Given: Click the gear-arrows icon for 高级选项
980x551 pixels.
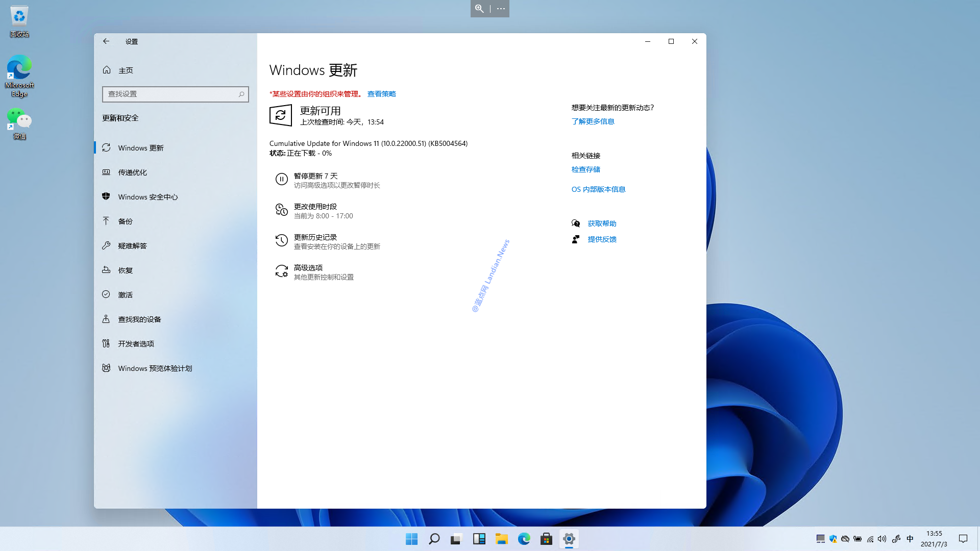Looking at the screenshot, I should (282, 271).
